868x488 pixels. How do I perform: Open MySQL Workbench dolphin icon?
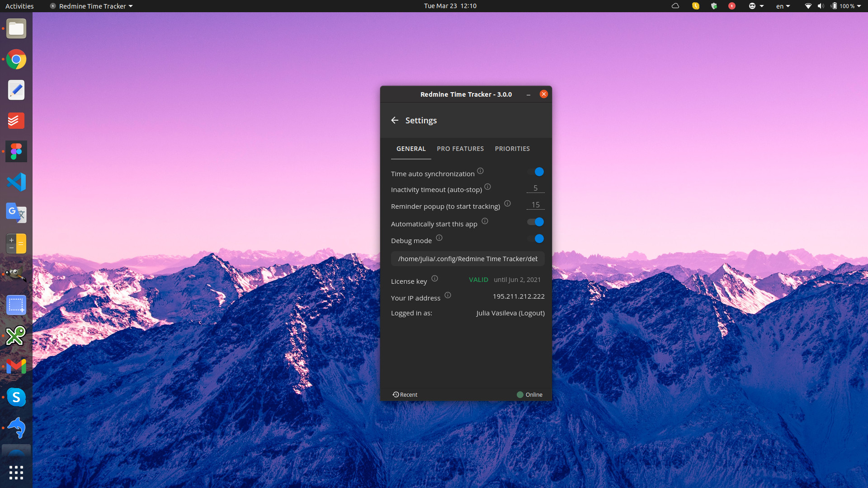(16, 428)
